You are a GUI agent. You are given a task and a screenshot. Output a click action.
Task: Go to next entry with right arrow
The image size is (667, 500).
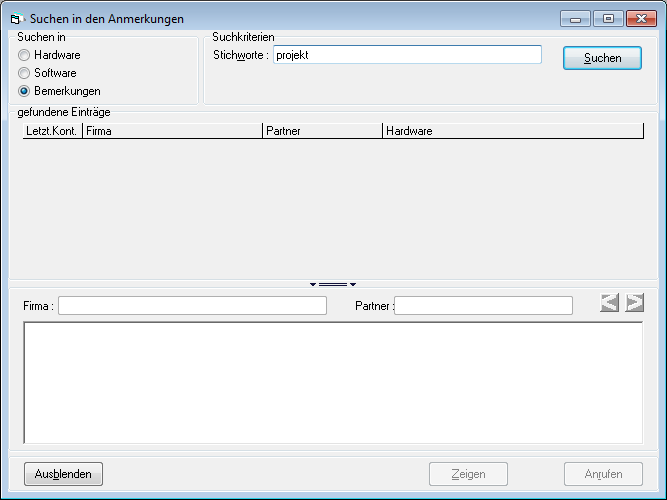(x=635, y=303)
